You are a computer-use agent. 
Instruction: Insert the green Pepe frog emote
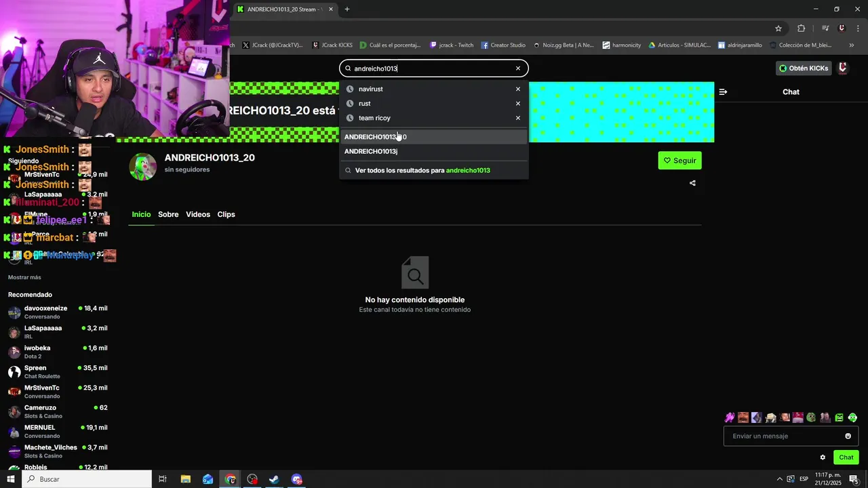pos(811,418)
